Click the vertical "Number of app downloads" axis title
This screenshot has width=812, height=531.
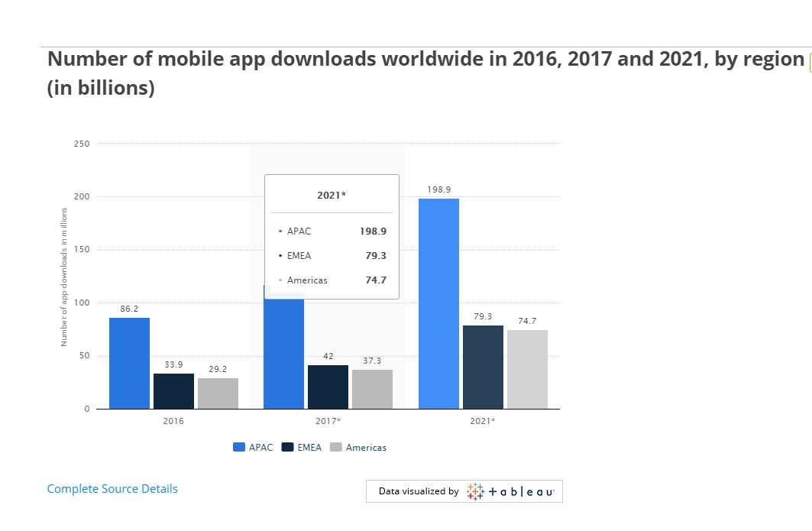[64, 277]
